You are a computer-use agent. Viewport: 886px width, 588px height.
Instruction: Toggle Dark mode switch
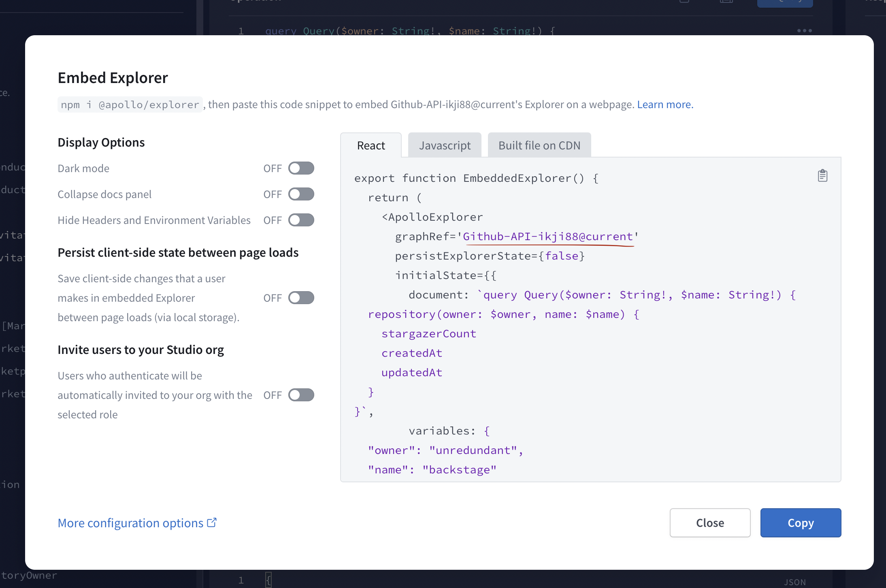(301, 168)
